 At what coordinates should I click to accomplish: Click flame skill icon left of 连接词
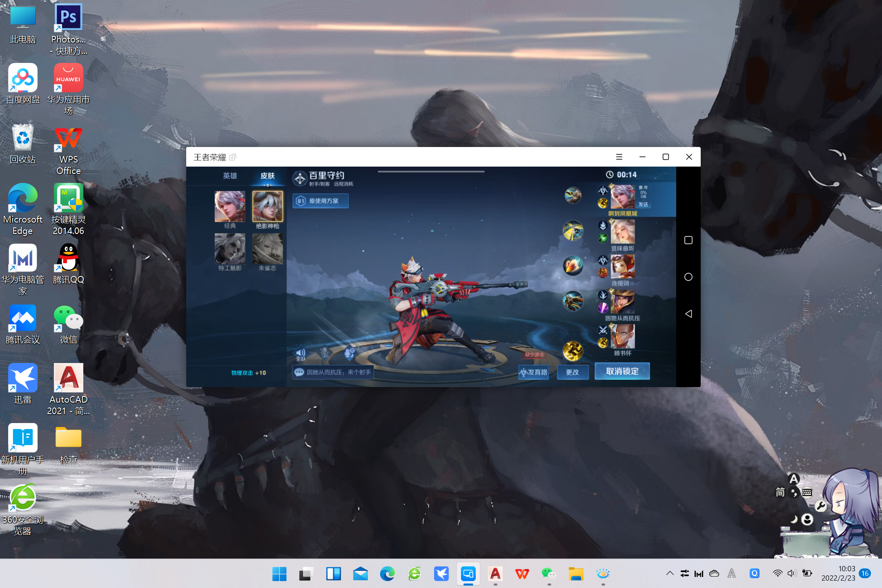click(x=572, y=266)
